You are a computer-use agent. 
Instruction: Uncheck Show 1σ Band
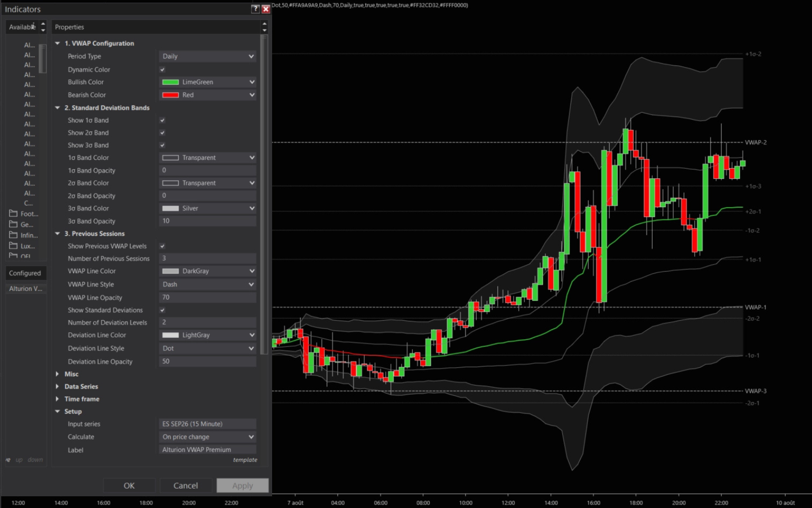click(162, 120)
